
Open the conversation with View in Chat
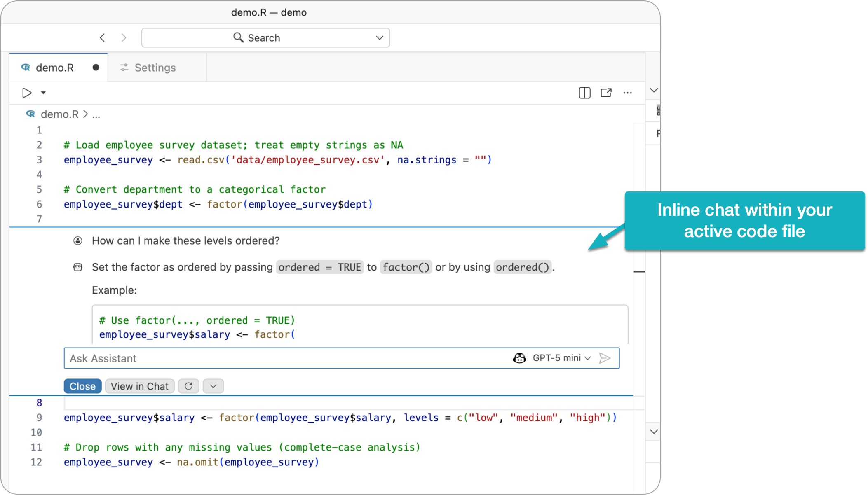[x=139, y=386]
